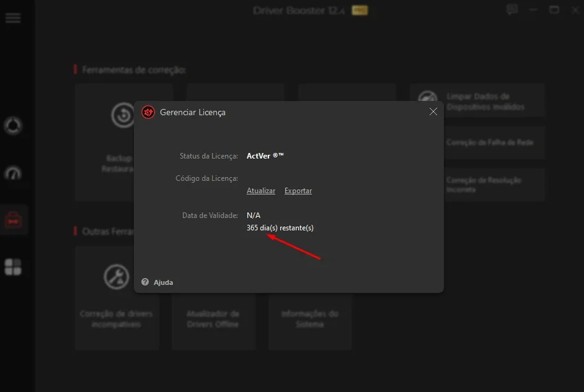584x392 pixels.
Task: Minimize the Driver Booster window
Action: (533, 10)
